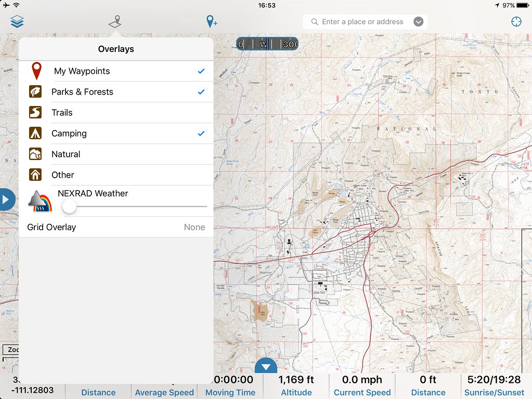Click the Trails overlay icon
The height and width of the screenshot is (399, 532).
tap(36, 113)
